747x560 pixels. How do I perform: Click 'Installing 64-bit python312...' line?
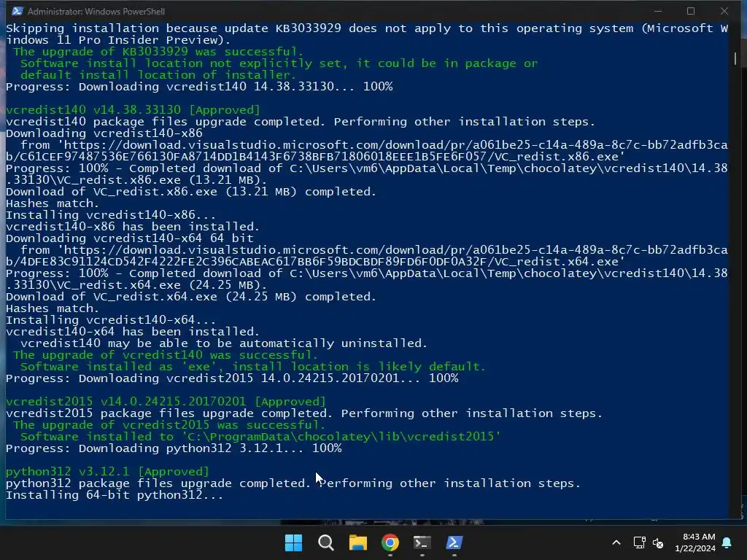tap(115, 495)
